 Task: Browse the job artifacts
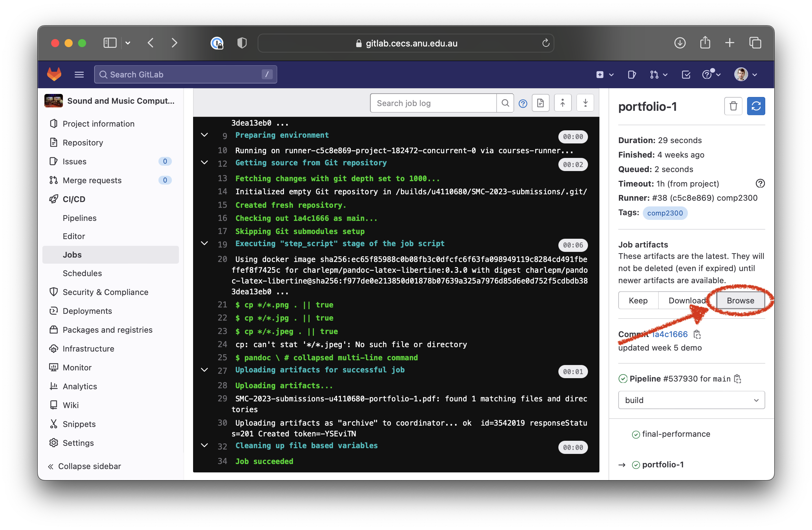740,300
